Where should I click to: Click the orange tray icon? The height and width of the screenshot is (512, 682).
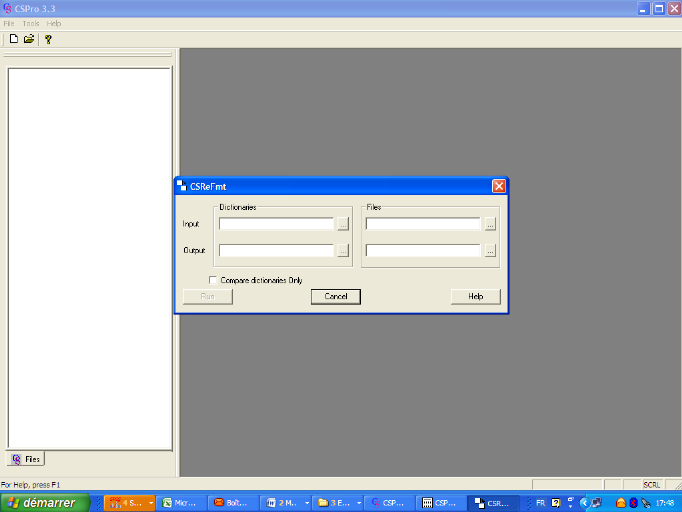(621, 503)
